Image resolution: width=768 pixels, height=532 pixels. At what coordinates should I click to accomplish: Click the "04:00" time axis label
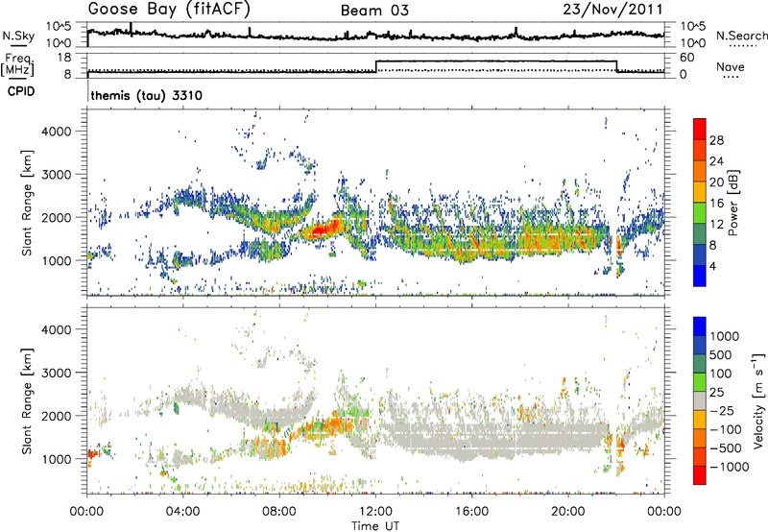[182, 512]
